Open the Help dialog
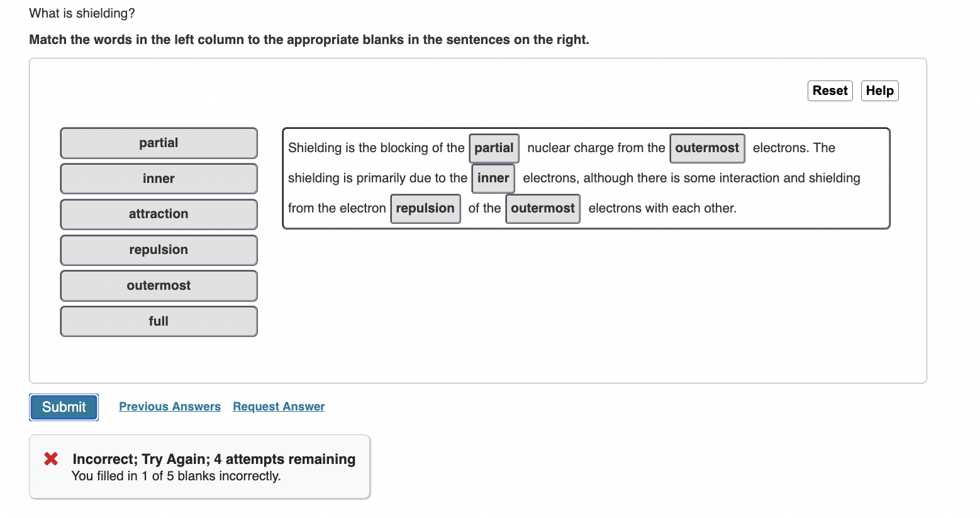 coord(879,91)
